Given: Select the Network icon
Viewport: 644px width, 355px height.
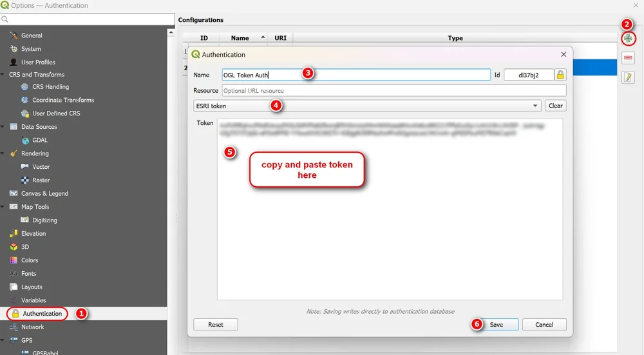Looking at the screenshot, I should 14,327.
